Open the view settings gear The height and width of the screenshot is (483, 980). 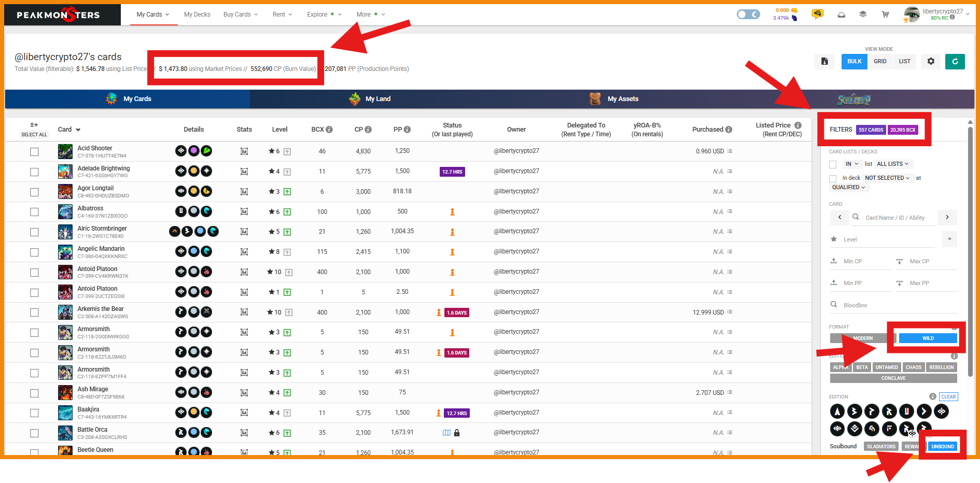tap(931, 61)
